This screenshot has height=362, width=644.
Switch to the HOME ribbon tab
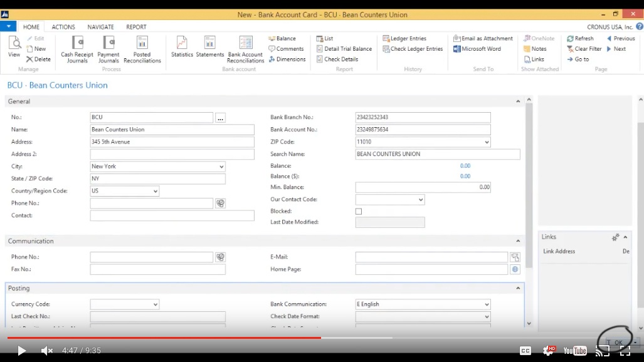click(31, 27)
